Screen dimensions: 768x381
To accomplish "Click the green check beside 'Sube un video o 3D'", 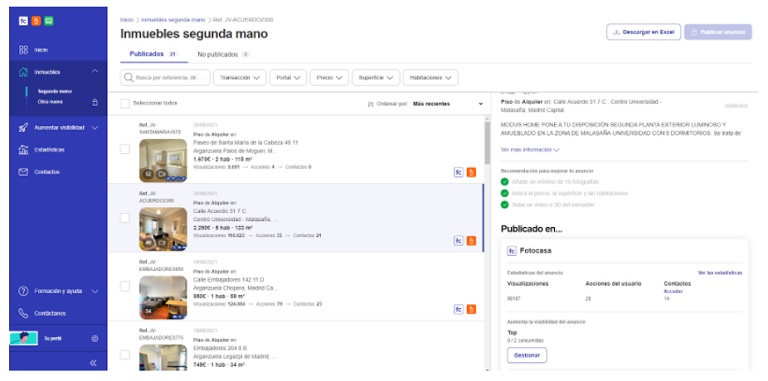I will [504, 205].
